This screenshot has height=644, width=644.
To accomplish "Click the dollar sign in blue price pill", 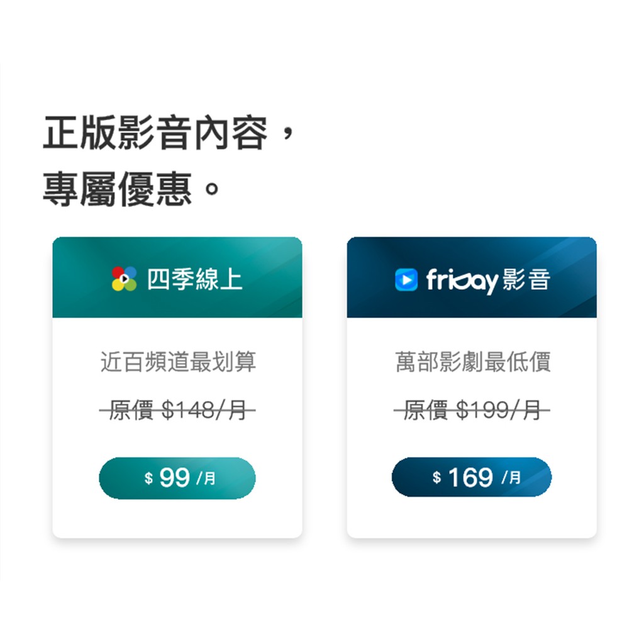I will click(x=436, y=478).
